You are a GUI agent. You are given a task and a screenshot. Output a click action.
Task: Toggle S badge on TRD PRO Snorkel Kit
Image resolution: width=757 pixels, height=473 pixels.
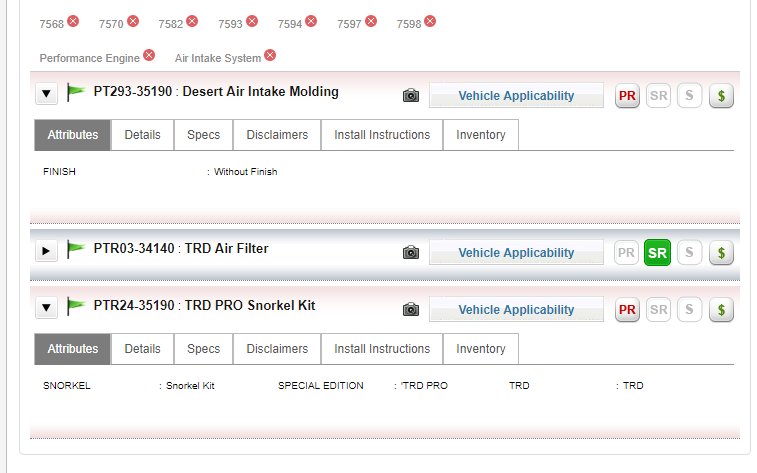pyautogui.click(x=689, y=309)
